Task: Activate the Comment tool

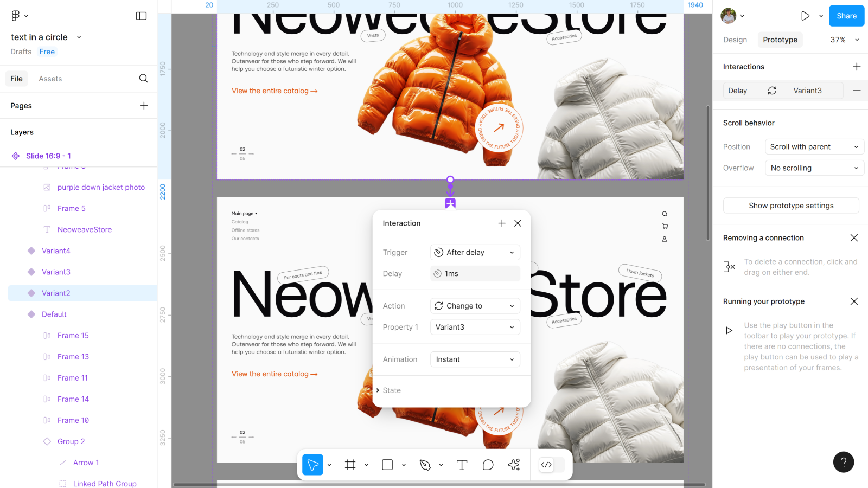Action: click(x=488, y=465)
